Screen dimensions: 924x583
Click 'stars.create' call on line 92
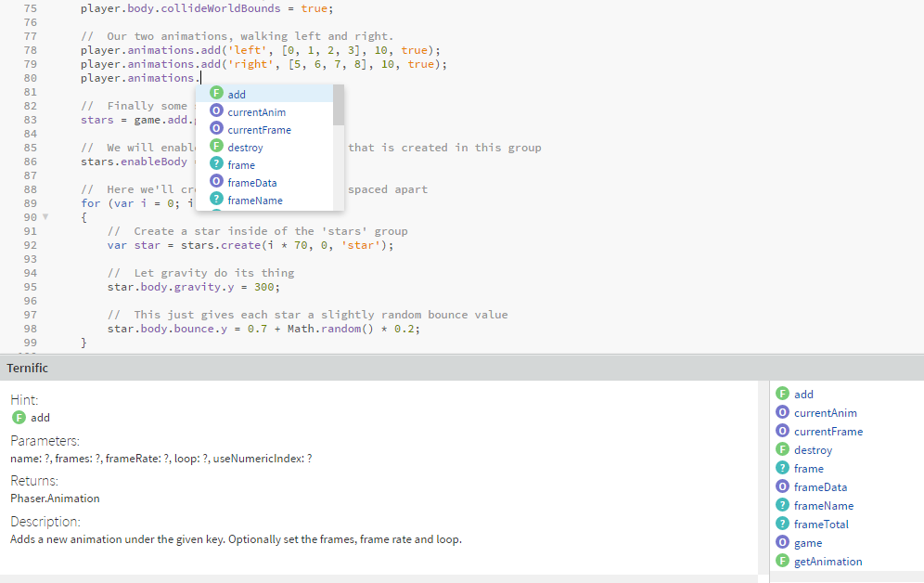[221, 245]
